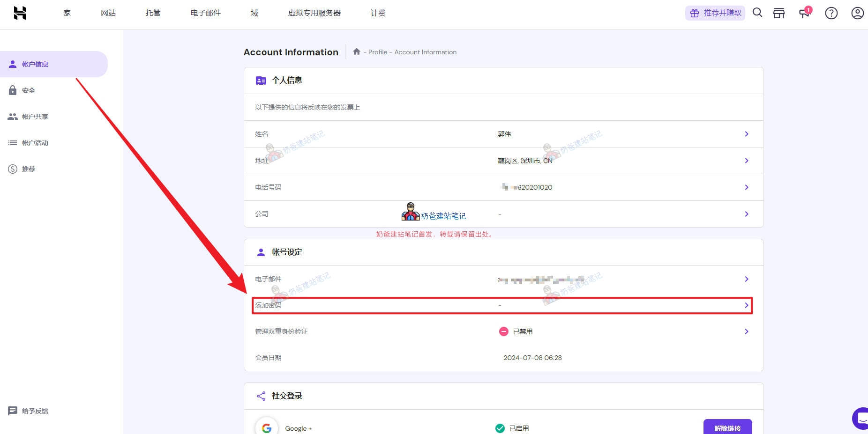Open the announcements megaphone icon
Viewport: 868px width, 434px height.
click(x=804, y=13)
